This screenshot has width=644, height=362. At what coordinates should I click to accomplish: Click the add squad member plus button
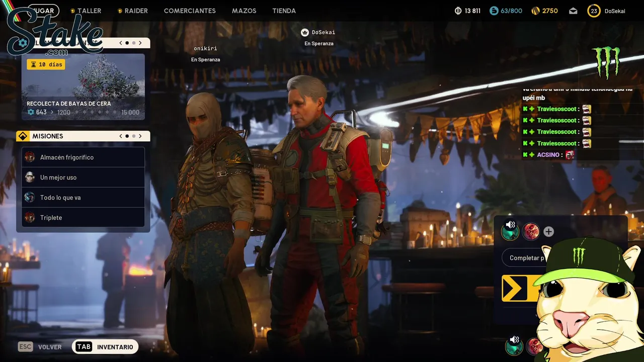pyautogui.click(x=548, y=232)
